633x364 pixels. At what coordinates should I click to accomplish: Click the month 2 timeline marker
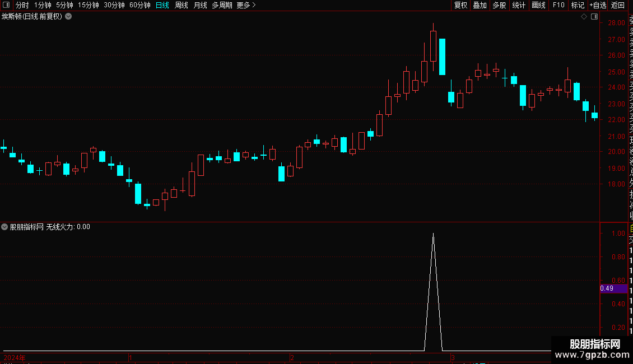(x=292, y=358)
